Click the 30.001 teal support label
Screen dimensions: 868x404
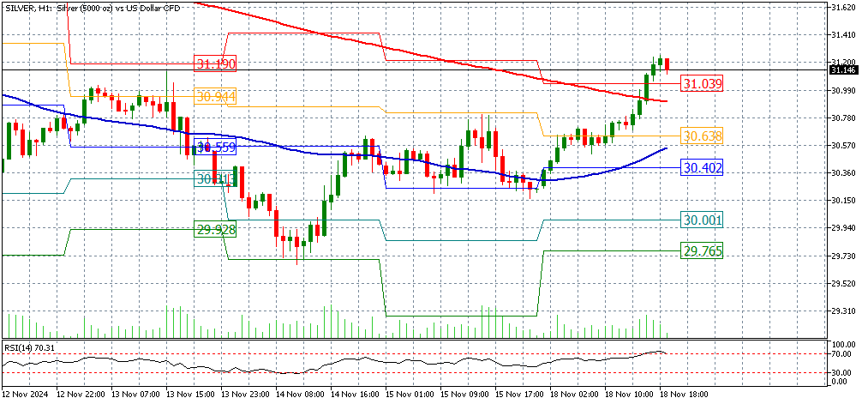(x=702, y=220)
